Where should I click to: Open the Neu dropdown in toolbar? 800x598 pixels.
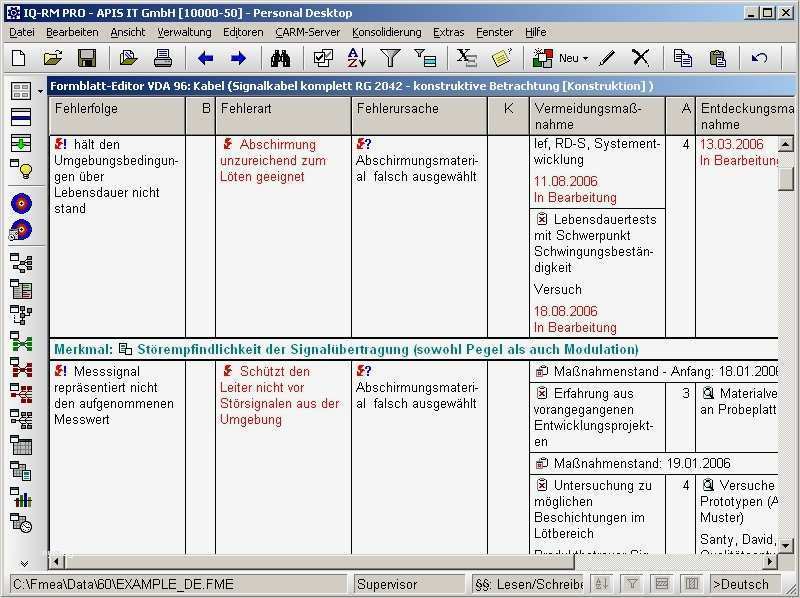(x=585, y=59)
